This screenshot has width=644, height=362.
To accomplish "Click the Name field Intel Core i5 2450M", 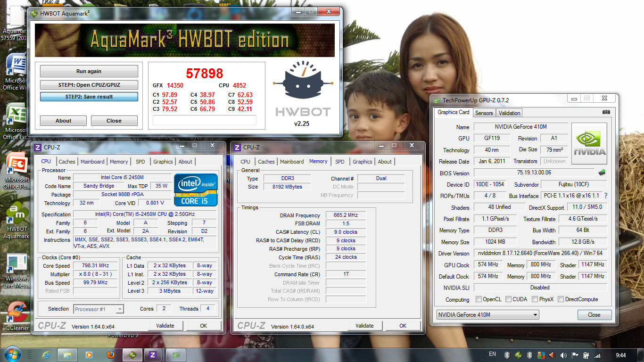I will click(x=122, y=178).
